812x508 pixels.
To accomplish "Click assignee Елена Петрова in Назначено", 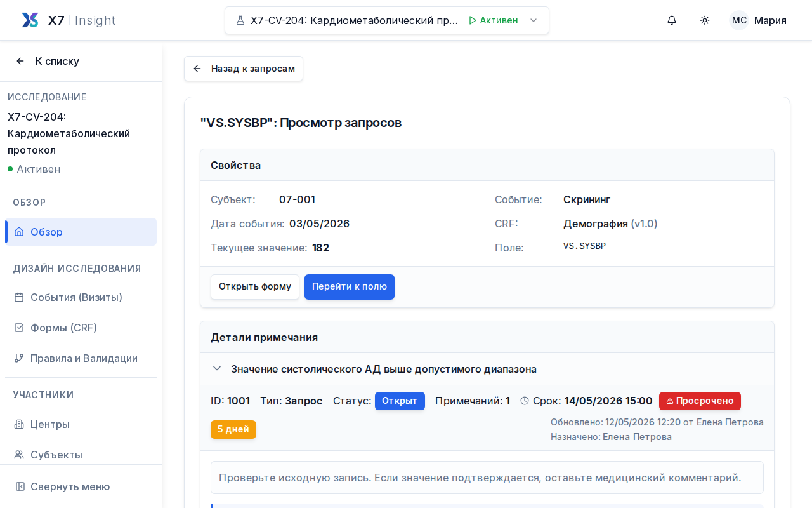I will 637,437.
